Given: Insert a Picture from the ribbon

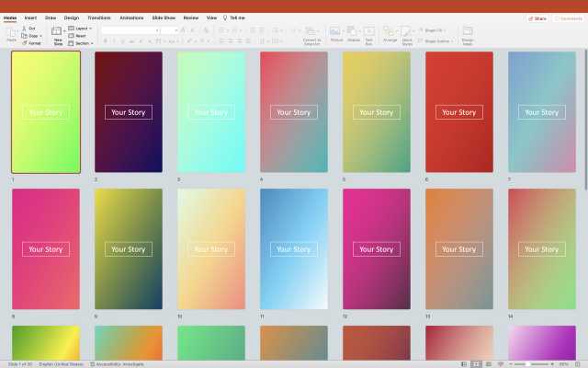Looking at the screenshot, I should coord(336,32).
